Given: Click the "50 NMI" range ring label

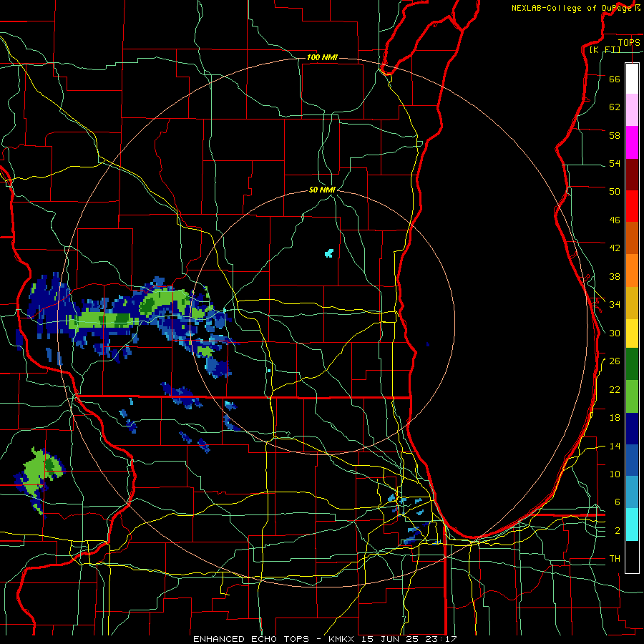Looking at the screenshot, I should point(323,190).
